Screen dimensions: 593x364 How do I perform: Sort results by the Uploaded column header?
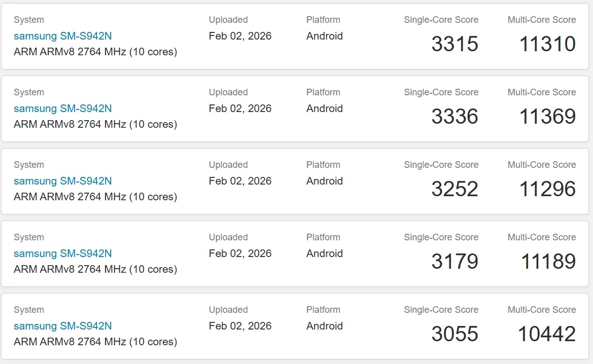[x=228, y=20]
